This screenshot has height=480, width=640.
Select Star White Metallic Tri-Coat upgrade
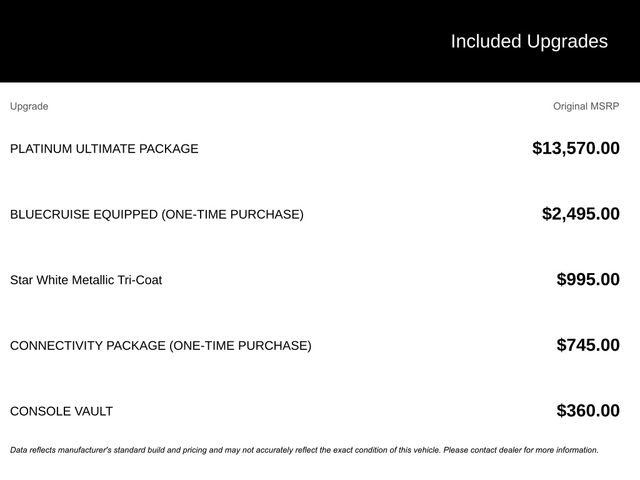tap(86, 280)
